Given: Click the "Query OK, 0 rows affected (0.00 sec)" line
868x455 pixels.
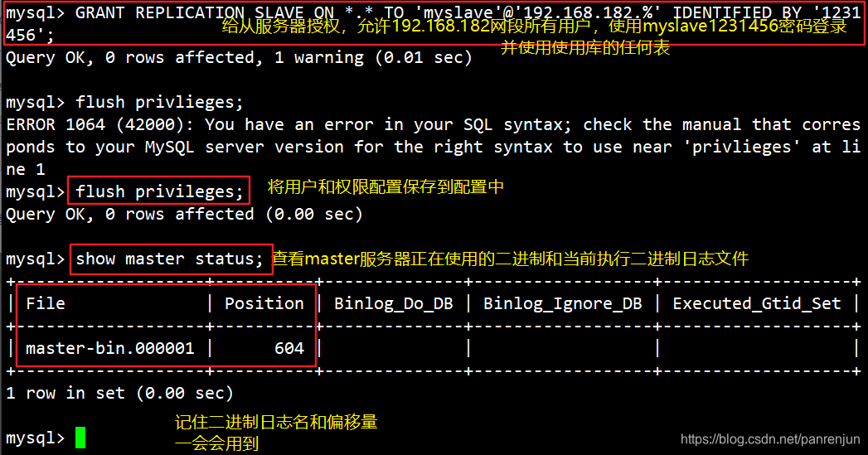Looking at the screenshot, I should point(184,214).
